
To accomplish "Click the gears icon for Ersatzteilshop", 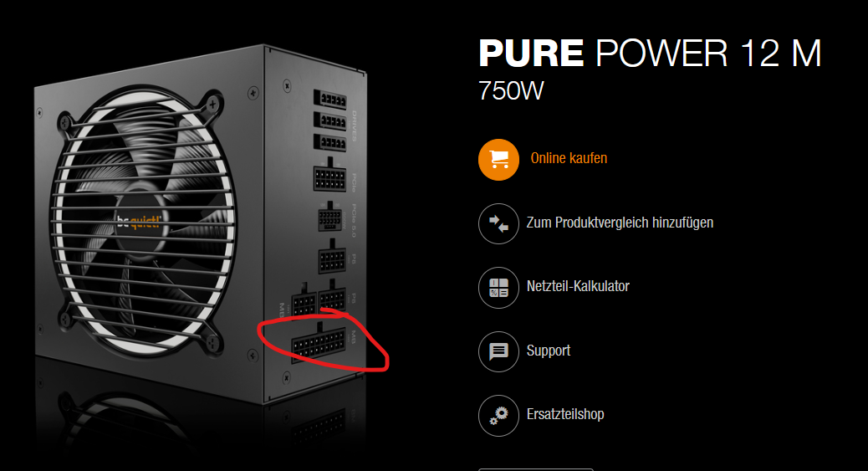I will pyautogui.click(x=498, y=416).
